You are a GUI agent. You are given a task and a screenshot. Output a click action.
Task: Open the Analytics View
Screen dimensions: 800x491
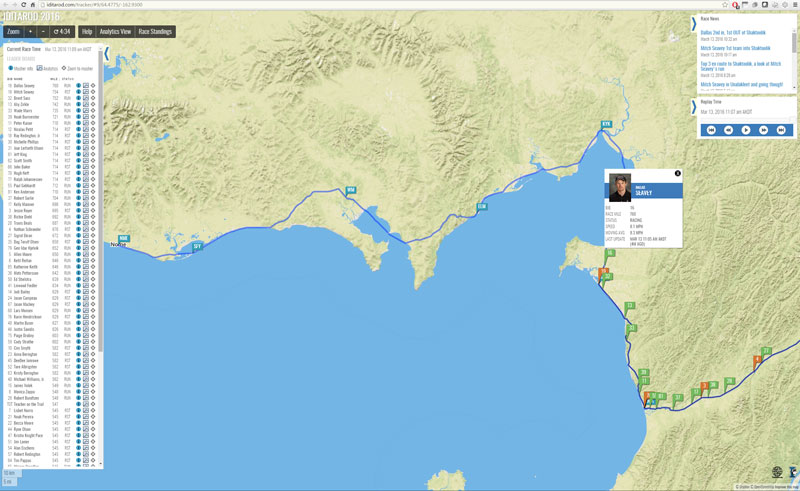(115, 32)
